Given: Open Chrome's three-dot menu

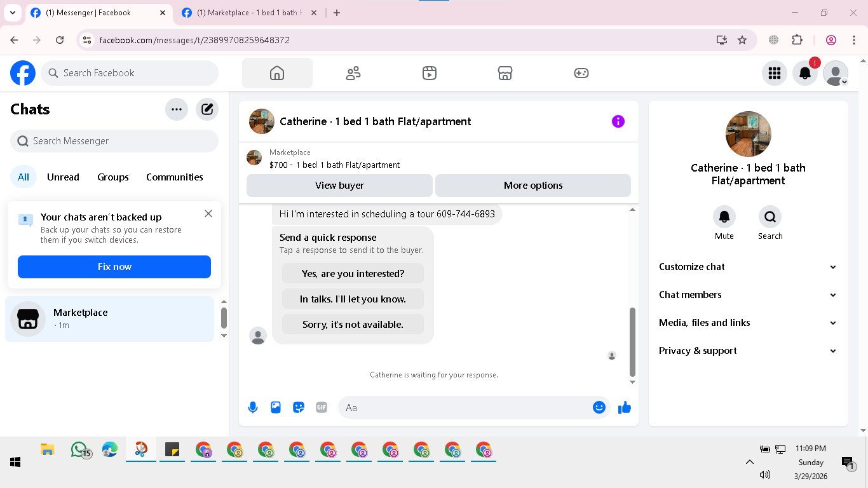Looking at the screenshot, I should click(x=854, y=40).
